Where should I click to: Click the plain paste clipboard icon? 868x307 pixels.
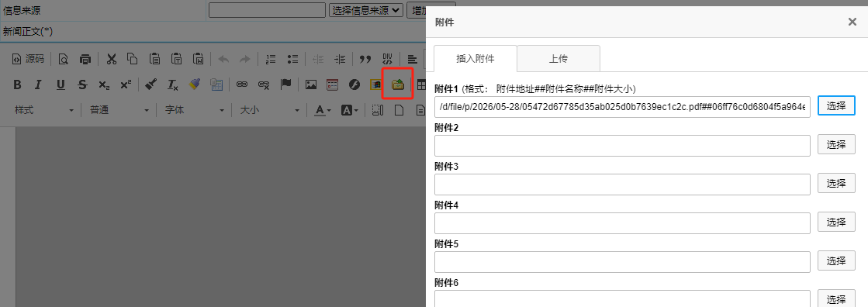coord(155,59)
